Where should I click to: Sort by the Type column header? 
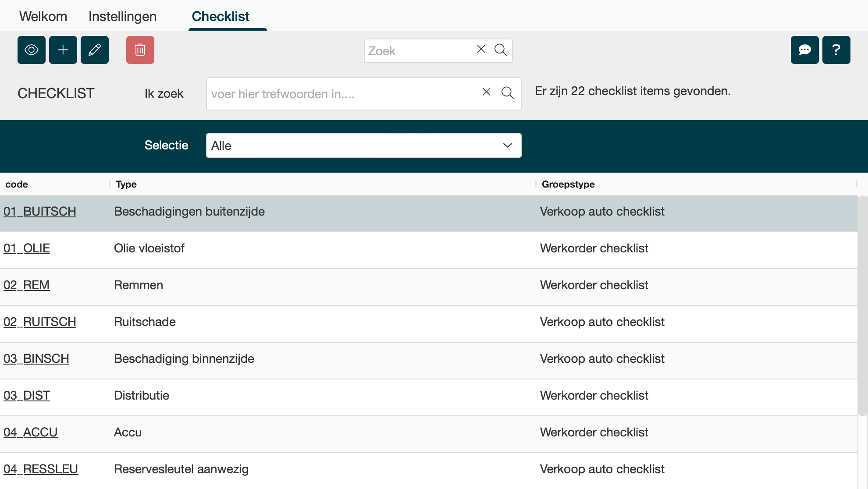pyautogui.click(x=126, y=184)
